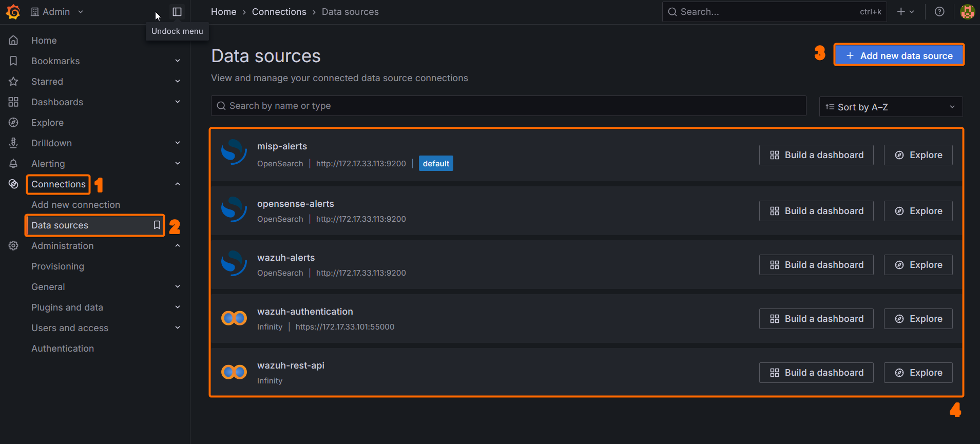980x444 pixels.
Task: Click the default badge on misp-alerts
Action: tap(436, 163)
